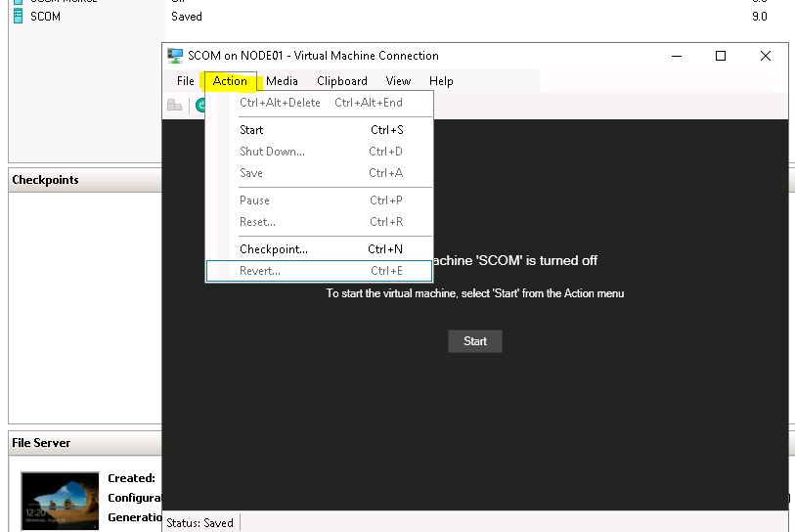Select Save in the Action menu
The height and width of the screenshot is (532, 795).
point(320,173)
